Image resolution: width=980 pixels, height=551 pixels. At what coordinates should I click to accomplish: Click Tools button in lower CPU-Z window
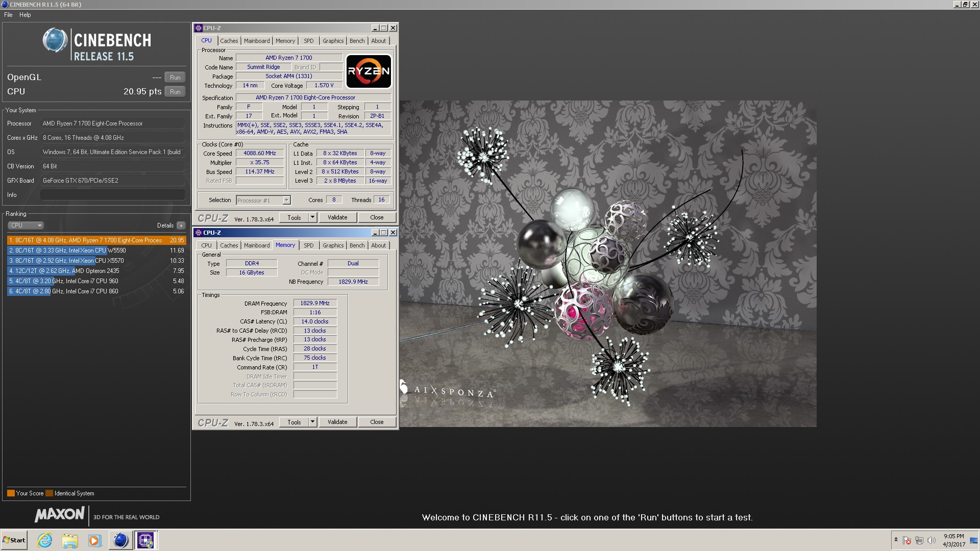coord(294,422)
